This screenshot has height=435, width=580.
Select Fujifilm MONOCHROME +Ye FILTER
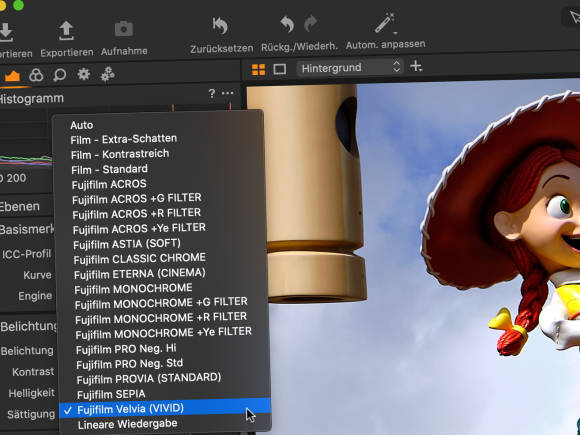[x=163, y=333]
